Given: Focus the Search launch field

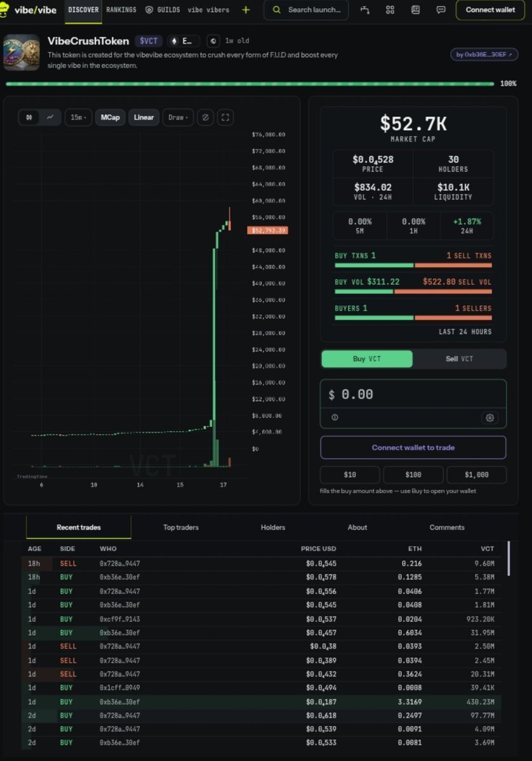Looking at the screenshot, I should coord(306,10).
